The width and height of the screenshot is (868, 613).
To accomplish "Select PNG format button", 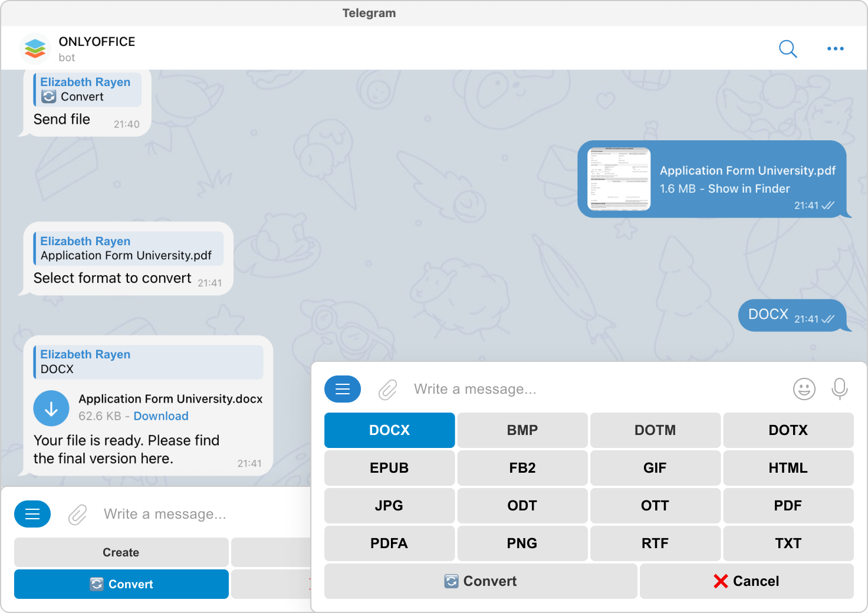I will click(x=522, y=543).
